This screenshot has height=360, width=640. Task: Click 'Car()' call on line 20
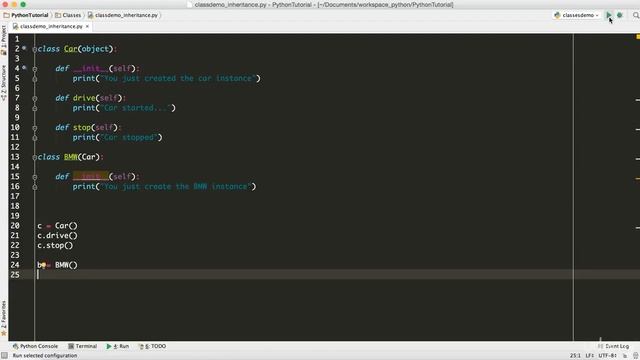click(x=66, y=226)
